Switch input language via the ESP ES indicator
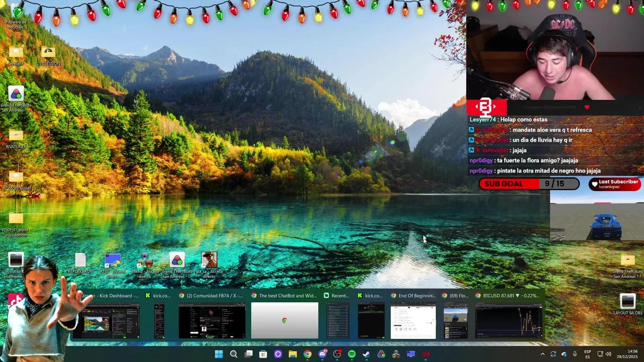This screenshot has width=644, height=362. click(588, 354)
